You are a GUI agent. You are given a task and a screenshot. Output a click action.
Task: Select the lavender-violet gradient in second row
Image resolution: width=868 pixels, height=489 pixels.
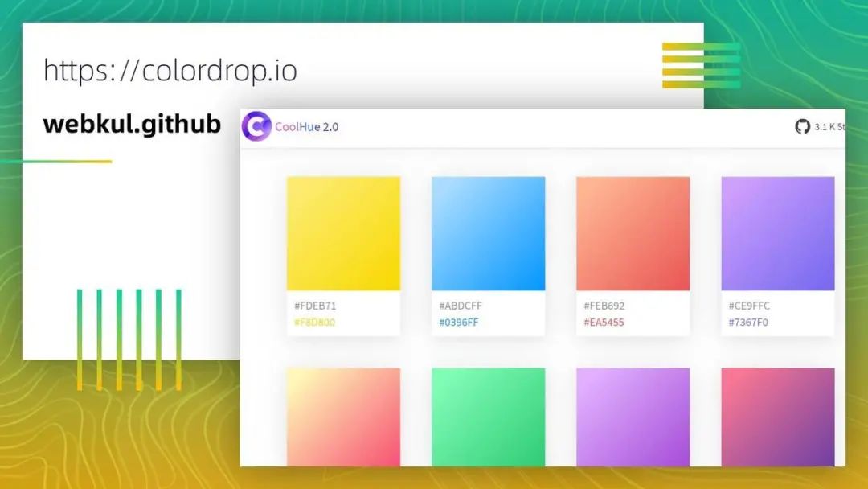click(633, 417)
